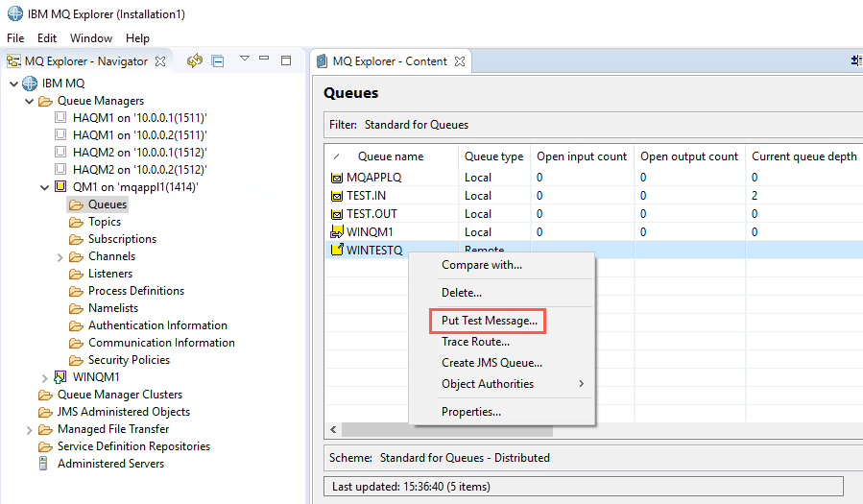863x504 pixels.
Task: Click Service Definition Repositories folder icon
Action: 45,446
